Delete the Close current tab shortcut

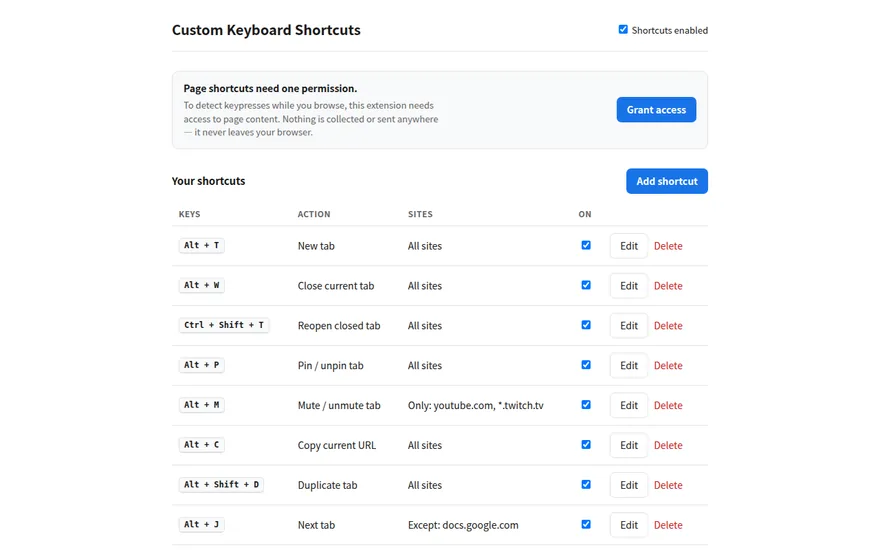pyautogui.click(x=668, y=286)
